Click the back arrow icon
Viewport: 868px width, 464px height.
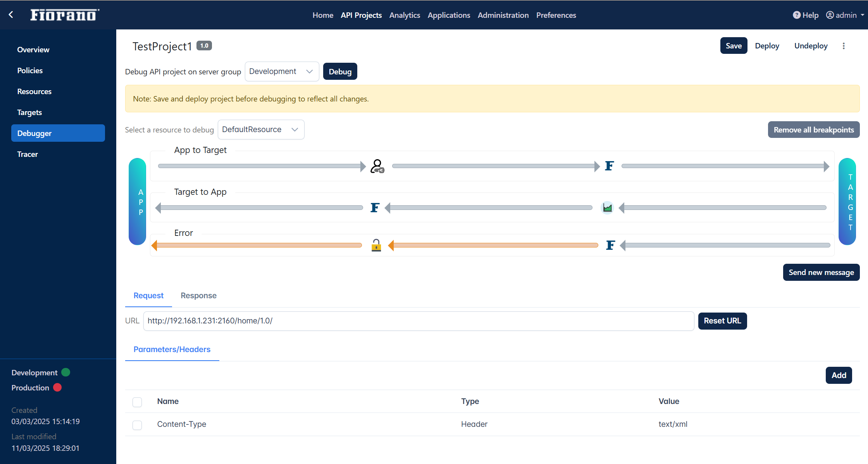pyautogui.click(x=11, y=15)
